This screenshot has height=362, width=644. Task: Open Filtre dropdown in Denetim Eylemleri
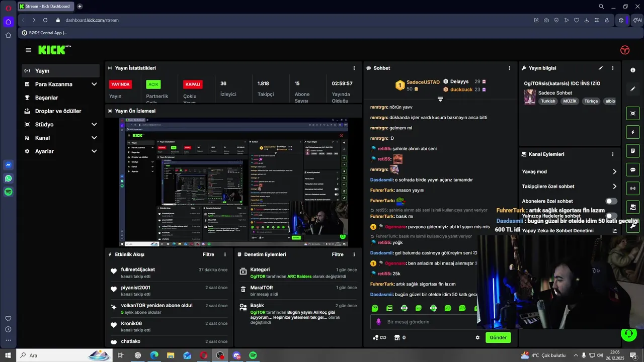click(338, 254)
